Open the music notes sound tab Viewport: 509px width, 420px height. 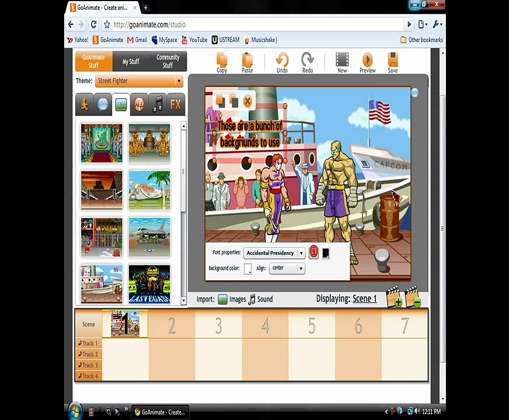158,104
